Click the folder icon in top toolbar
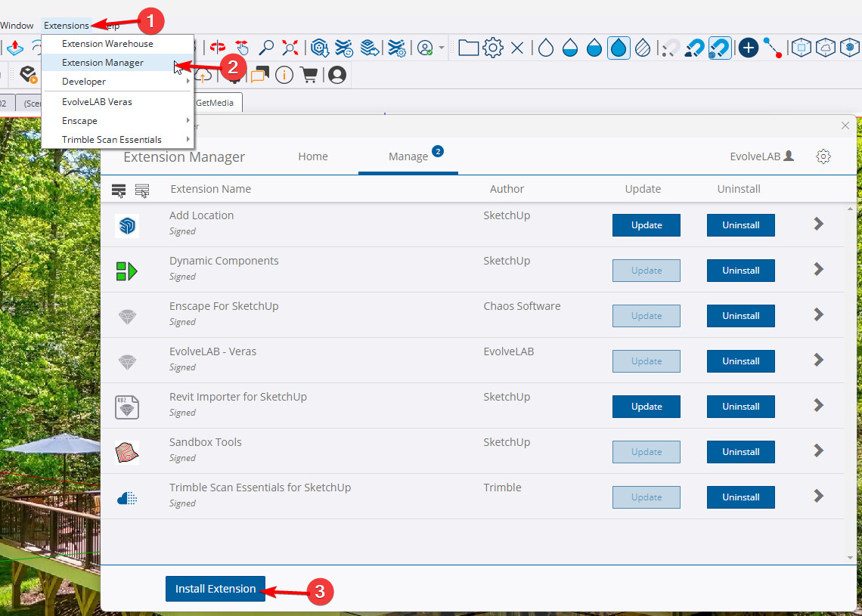Image resolution: width=862 pixels, height=616 pixels. pos(468,48)
